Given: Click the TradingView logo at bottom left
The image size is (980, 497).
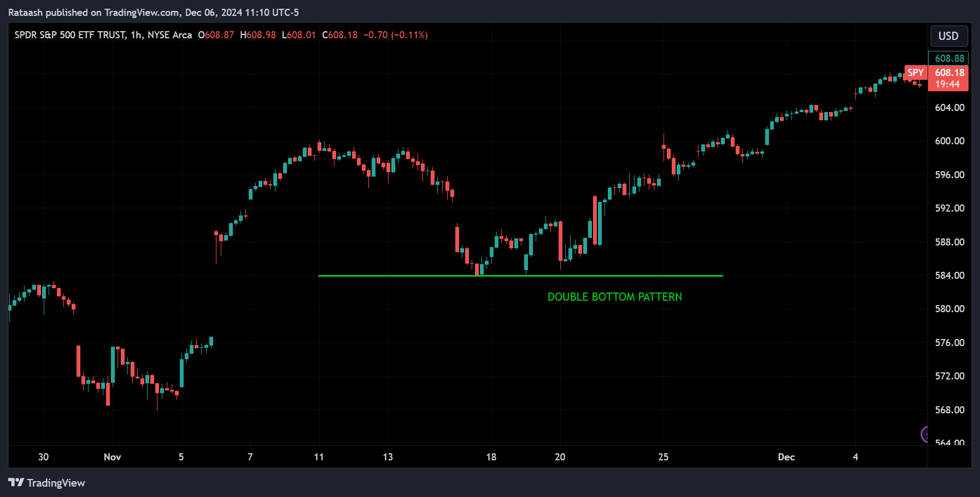Looking at the screenshot, I should (47, 483).
